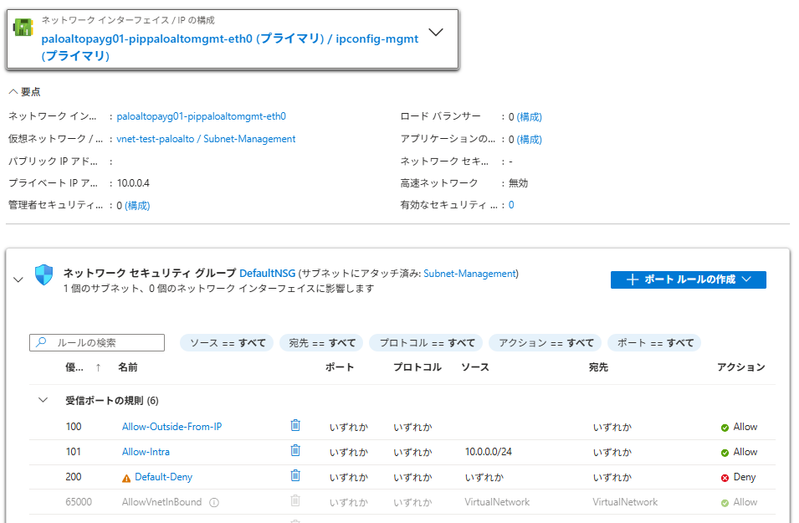
Task: Click the network security group shield icon
Action: coord(44,275)
